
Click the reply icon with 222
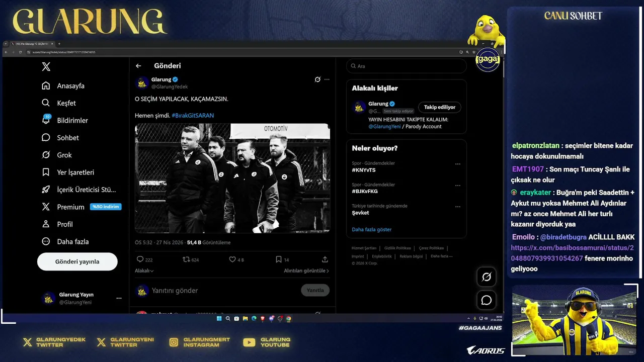[x=140, y=259]
